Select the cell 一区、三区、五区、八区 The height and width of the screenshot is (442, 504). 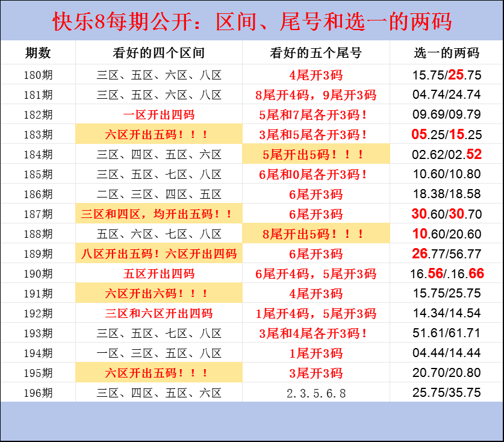159,353
